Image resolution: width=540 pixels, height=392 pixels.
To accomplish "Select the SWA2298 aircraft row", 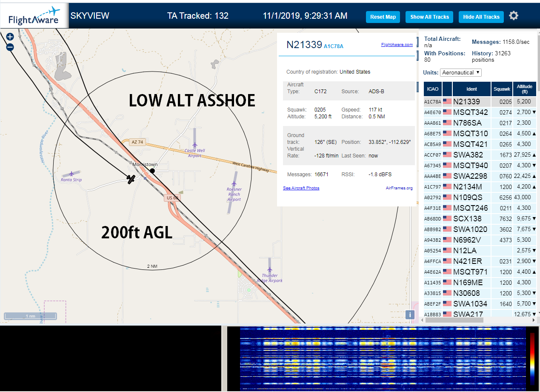I will (480, 176).
